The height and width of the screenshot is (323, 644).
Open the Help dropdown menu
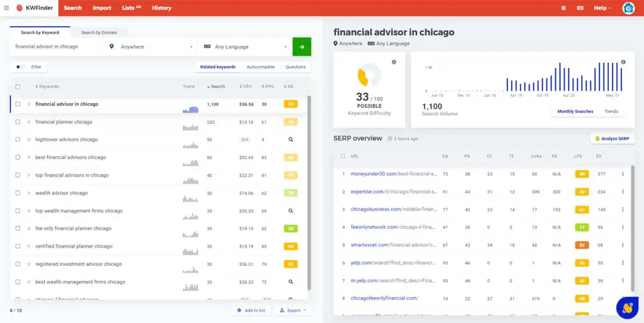602,8
